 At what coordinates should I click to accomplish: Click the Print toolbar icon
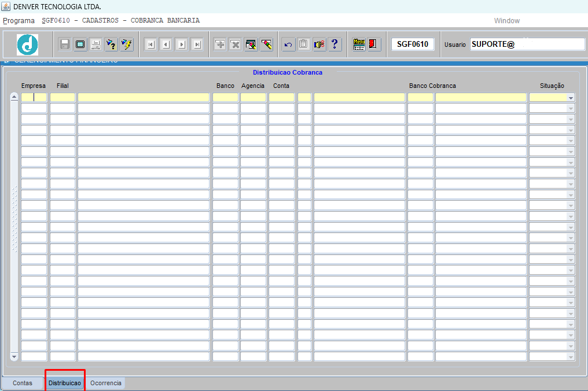click(x=96, y=45)
